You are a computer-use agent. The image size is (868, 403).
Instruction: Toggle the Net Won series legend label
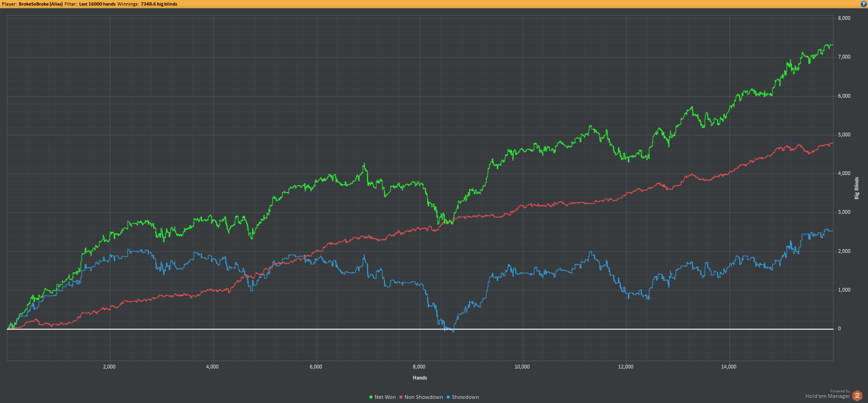pyautogui.click(x=385, y=397)
